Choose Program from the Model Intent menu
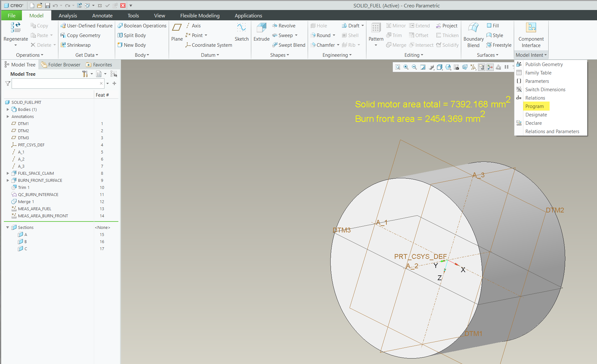This screenshot has height=364, width=597. point(536,106)
